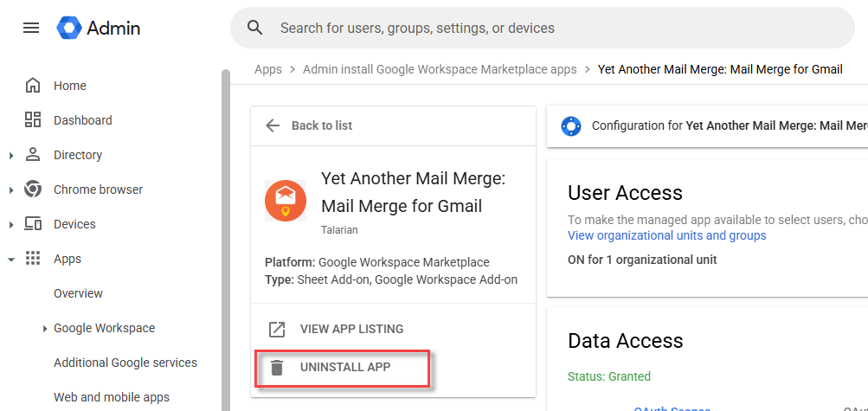Click Status: Granted text
Viewport: 868px width, 411px height.
[609, 376]
